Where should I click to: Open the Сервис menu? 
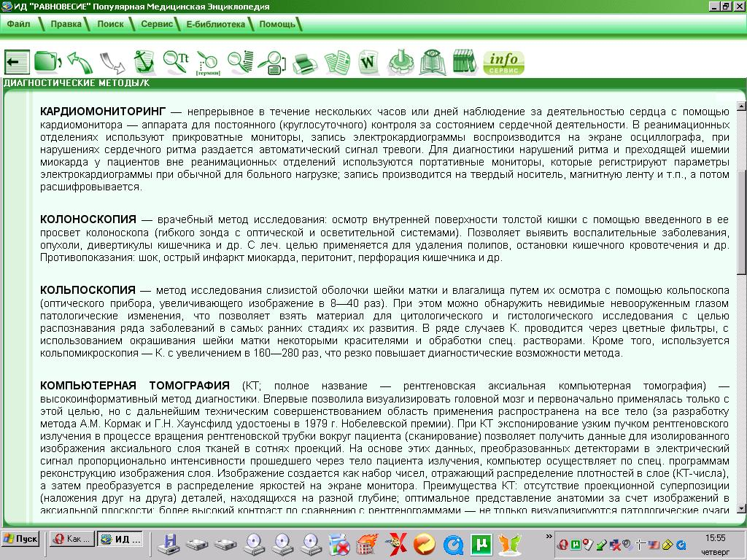tap(156, 24)
